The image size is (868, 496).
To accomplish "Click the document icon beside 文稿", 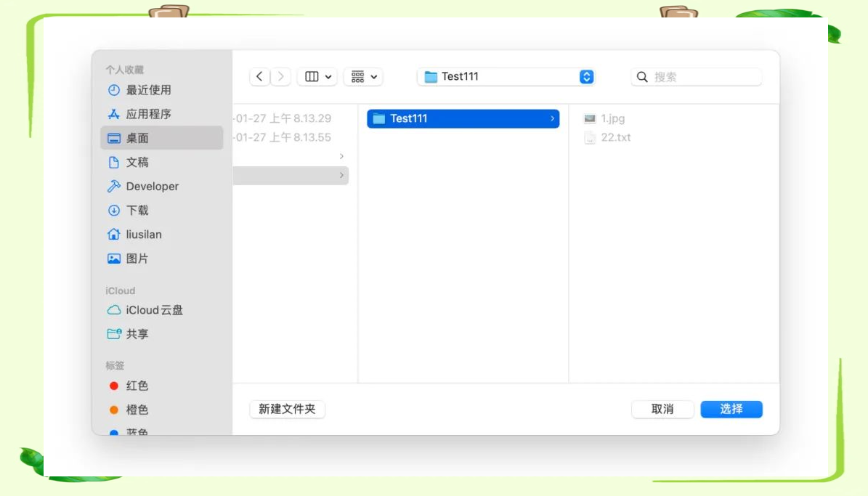I will 113,162.
